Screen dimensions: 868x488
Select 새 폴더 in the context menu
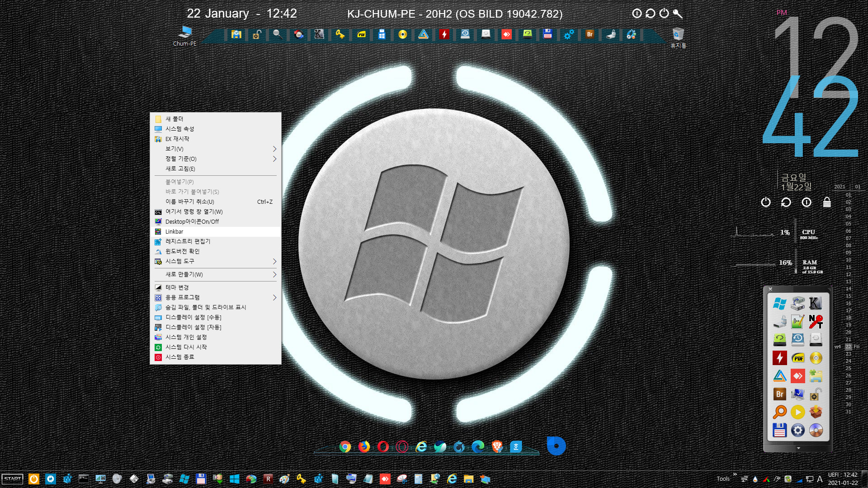[215, 119]
